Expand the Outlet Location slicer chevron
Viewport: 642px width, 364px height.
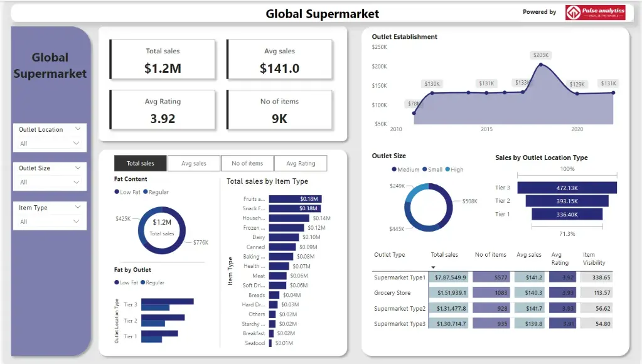pos(77,129)
